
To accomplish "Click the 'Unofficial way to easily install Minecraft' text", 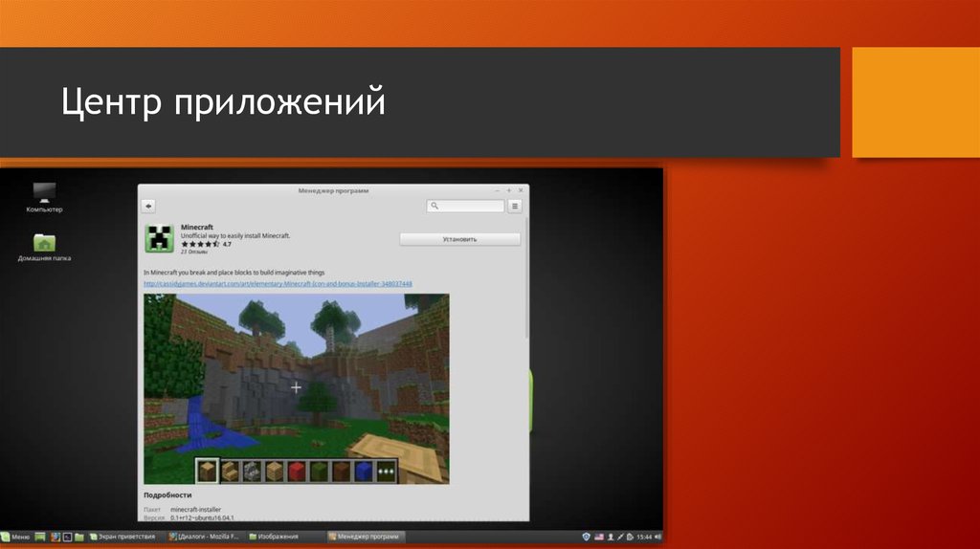I will click(x=235, y=235).
